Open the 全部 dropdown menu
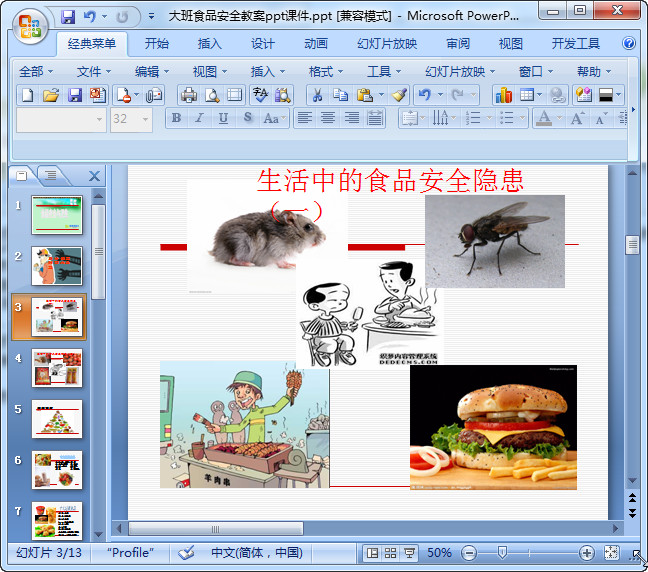Viewport: 648px width, 572px height. [36, 72]
